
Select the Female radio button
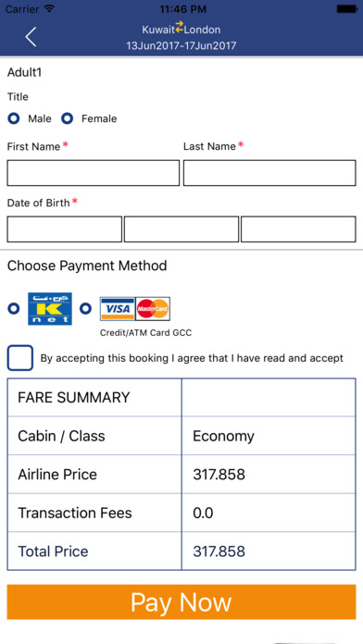pos(67,118)
